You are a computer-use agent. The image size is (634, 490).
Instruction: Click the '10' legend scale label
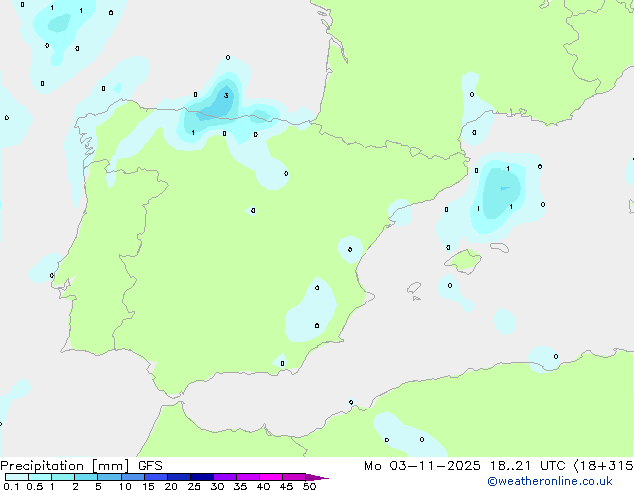[125, 486]
